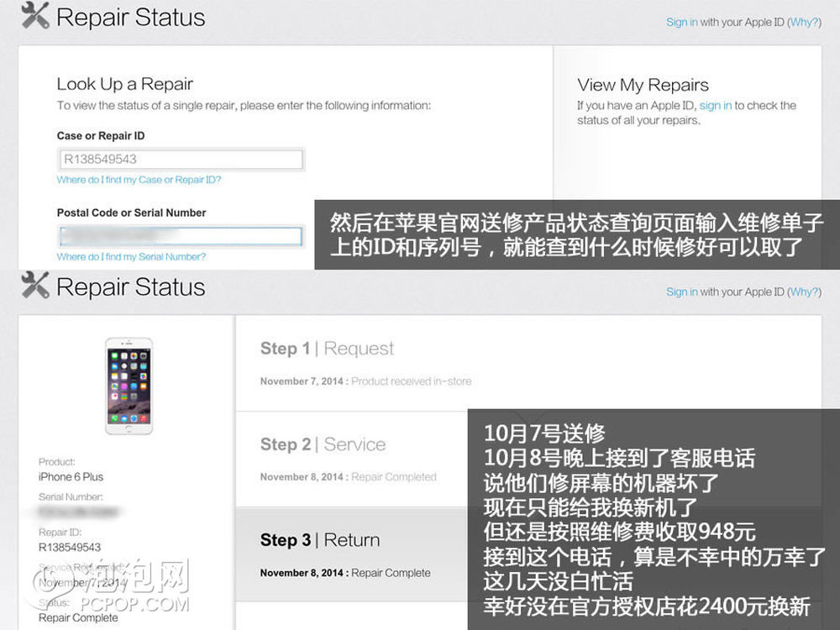The image size is (840, 630).
Task: Select 'Step 1 | Request' section heading
Action: point(327,349)
